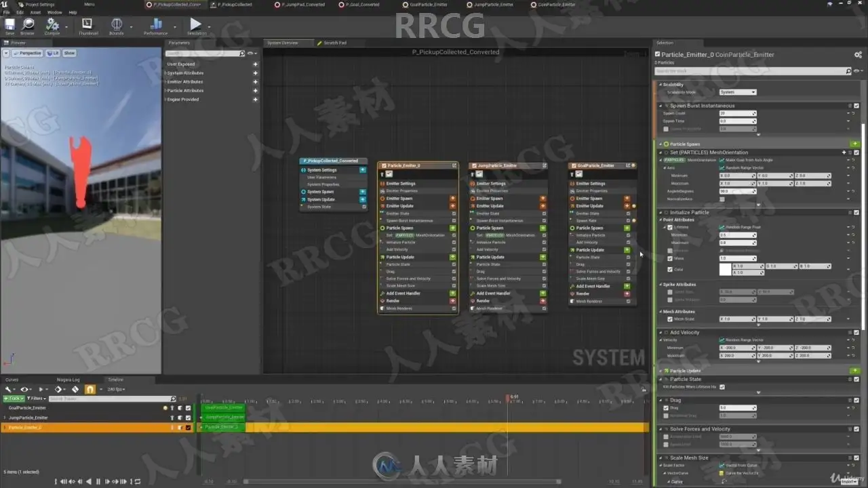Toggle the Initialize Particle module checkbox
This screenshot has height=488, width=868.
pyautogui.click(x=856, y=212)
